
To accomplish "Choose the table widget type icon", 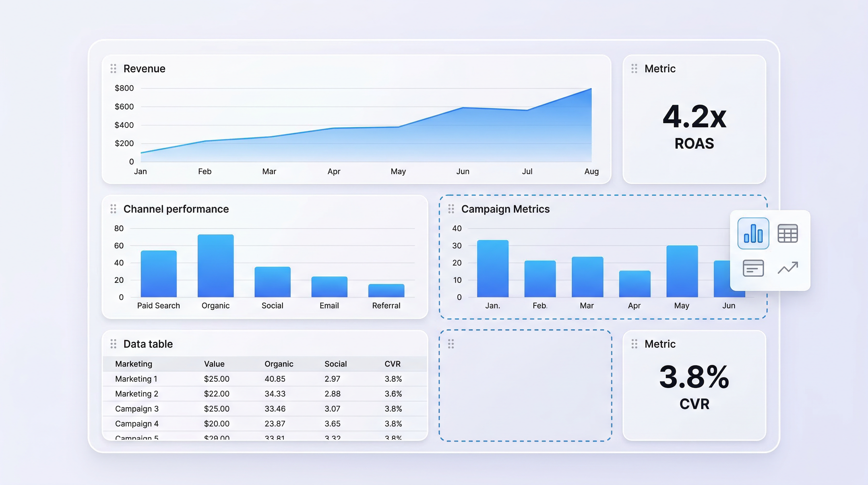I will pyautogui.click(x=788, y=233).
